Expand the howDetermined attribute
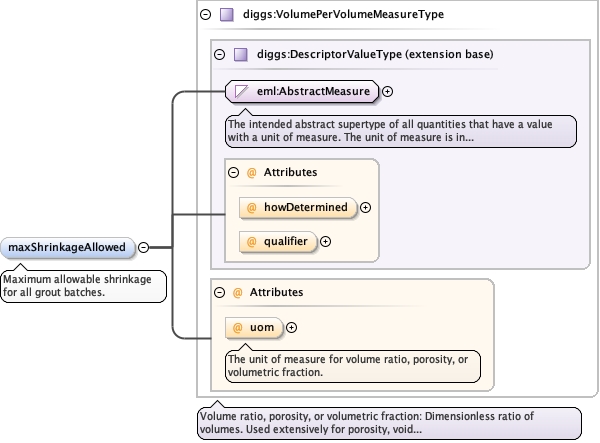 [365, 208]
